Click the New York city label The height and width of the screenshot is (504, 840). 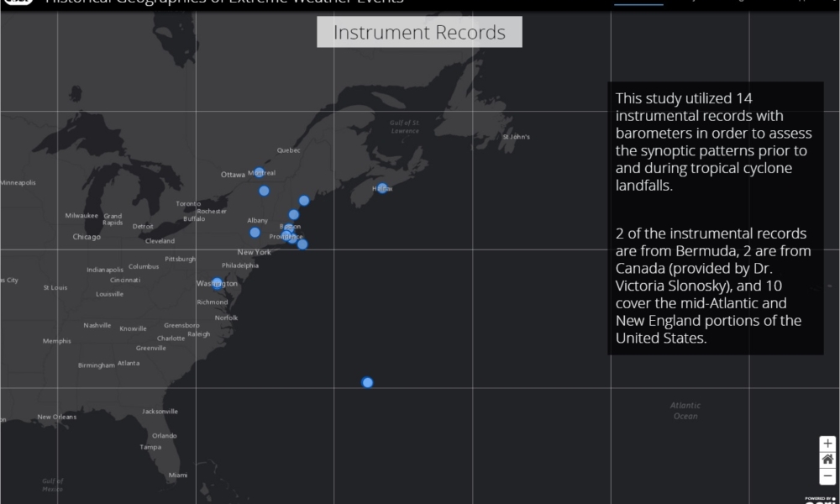point(254,252)
